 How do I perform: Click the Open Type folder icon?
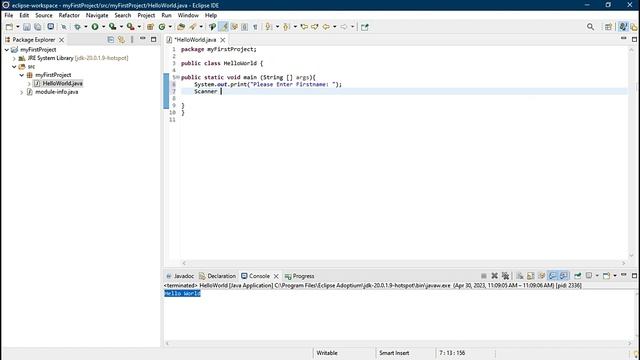[x=181, y=27]
